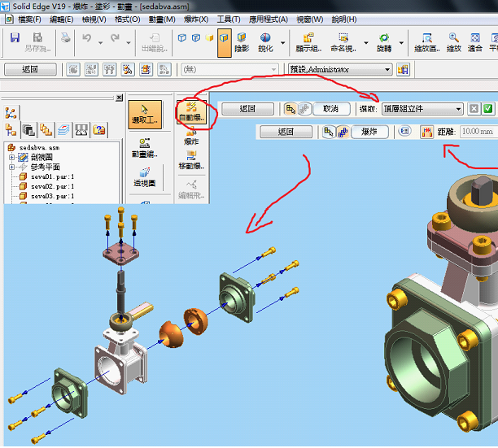Screen dimensions: 498x448
Task: Select the second tab icon with stacked squares
Action: [28, 130]
